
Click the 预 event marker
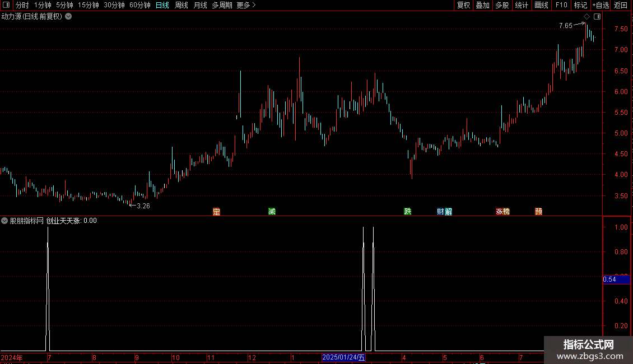coord(538,212)
